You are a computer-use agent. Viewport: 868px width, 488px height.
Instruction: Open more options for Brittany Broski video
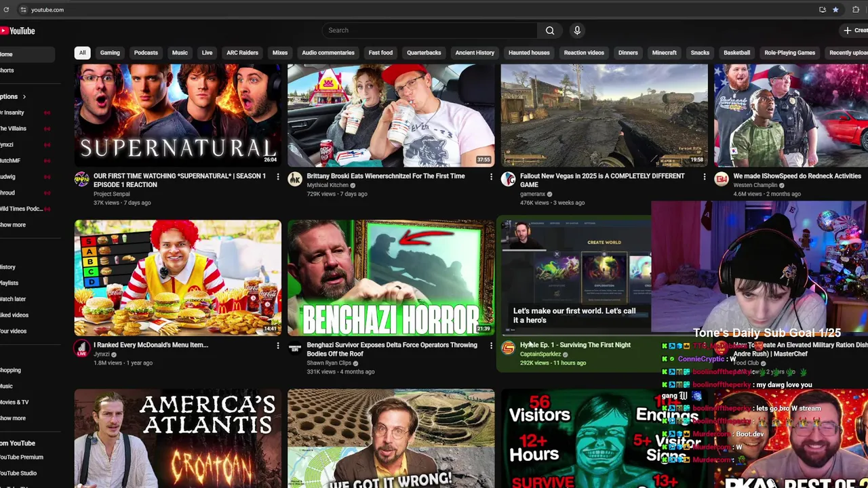pos(491,177)
